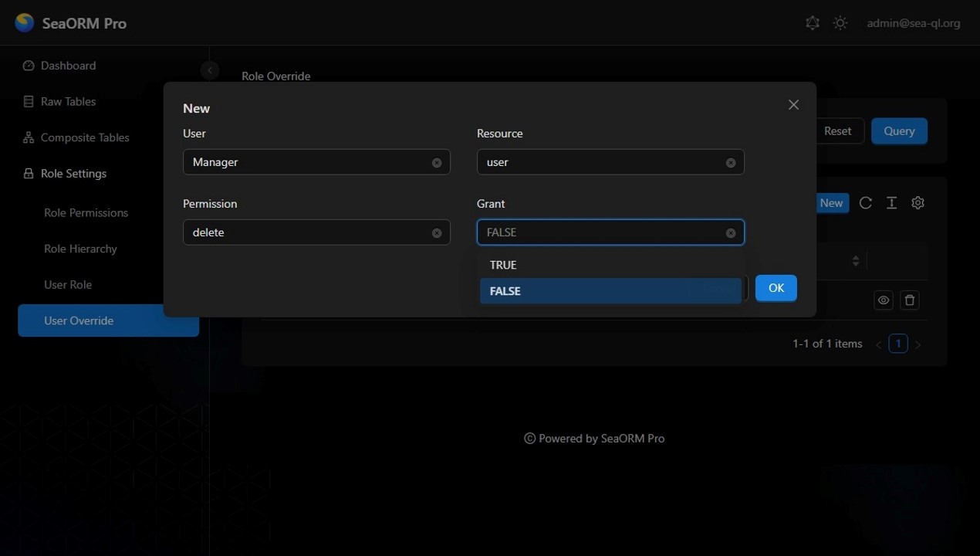Go to Dashboard in sidebar

point(68,66)
